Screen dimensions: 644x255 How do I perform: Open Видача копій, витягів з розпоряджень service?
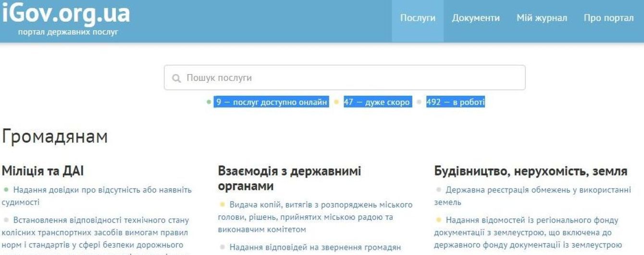(x=315, y=217)
